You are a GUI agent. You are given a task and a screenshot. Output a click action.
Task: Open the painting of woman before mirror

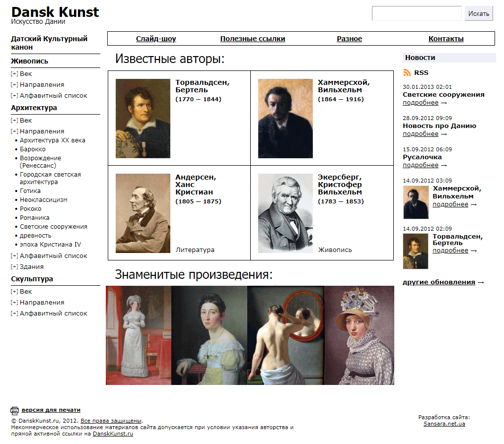pyautogui.click(x=285, y=335)
